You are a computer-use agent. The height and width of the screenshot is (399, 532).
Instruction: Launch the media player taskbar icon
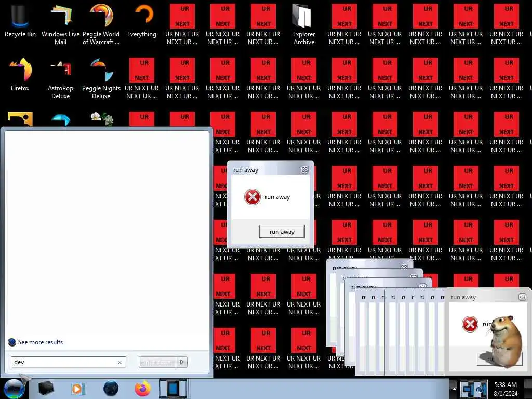coord(78,389)
